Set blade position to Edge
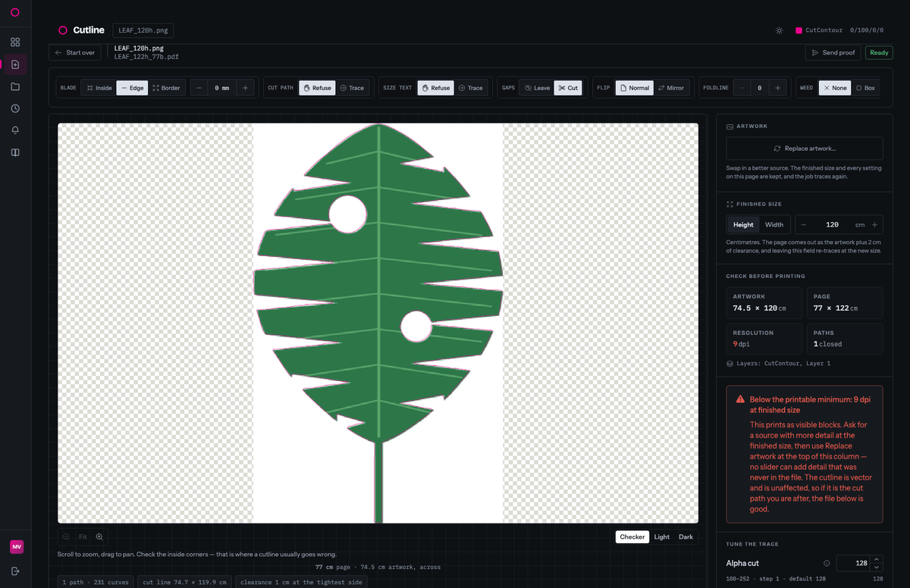The height and width of the screenshot is (588, 910). (x=132, y=88)
